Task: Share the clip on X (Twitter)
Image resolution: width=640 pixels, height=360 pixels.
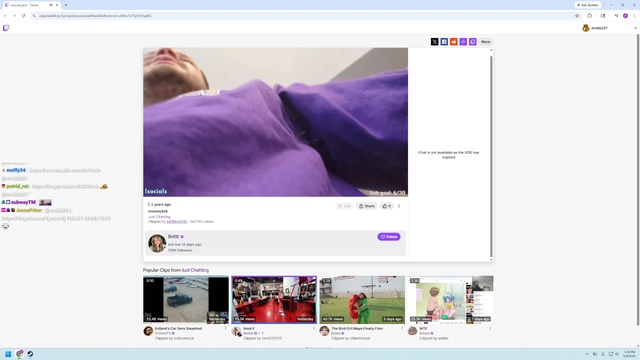Action: pos(435,42)
